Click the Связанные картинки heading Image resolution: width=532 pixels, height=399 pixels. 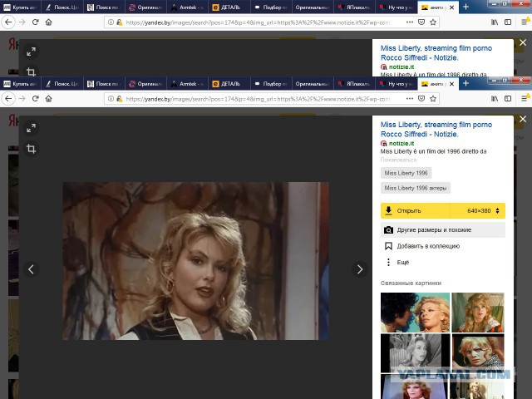[x=411, y=283]
